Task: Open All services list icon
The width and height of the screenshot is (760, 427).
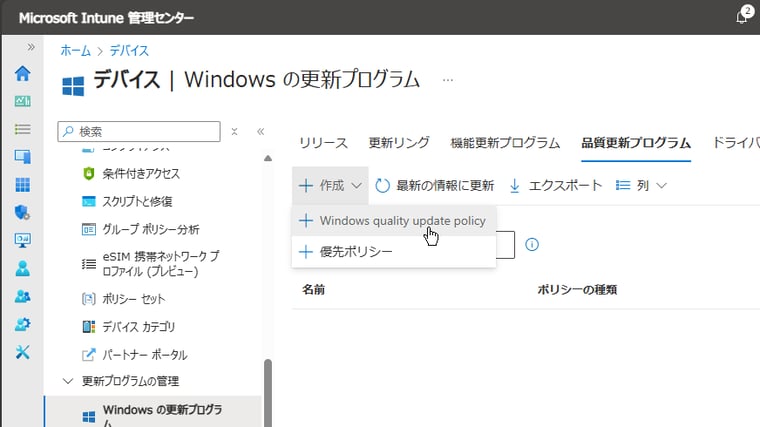Action: pos(22,129)
